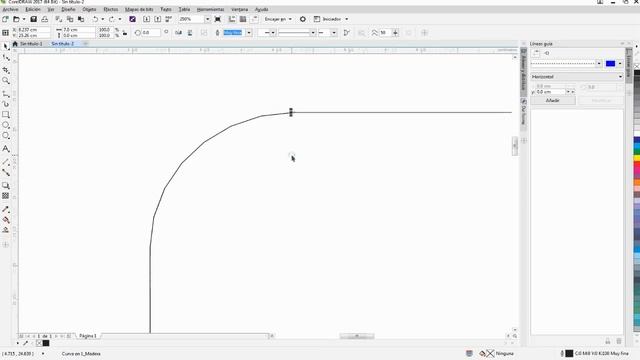Select the Ellipse tool
The image size is (640, 360).
tap(6, 125)
